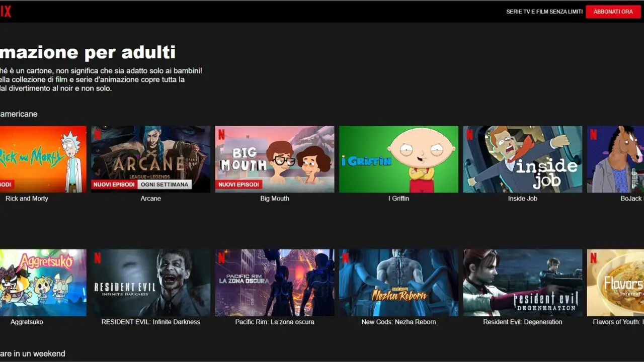
Task: Open the BoJack Horseman poster thumbnail
Action: (615, 159)
